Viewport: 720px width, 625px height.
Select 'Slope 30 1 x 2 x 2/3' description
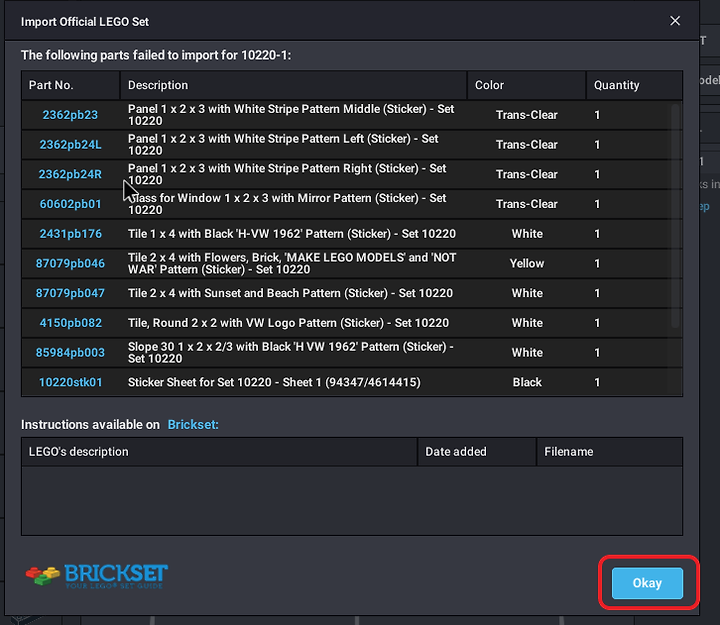click(x=291, y=353)
